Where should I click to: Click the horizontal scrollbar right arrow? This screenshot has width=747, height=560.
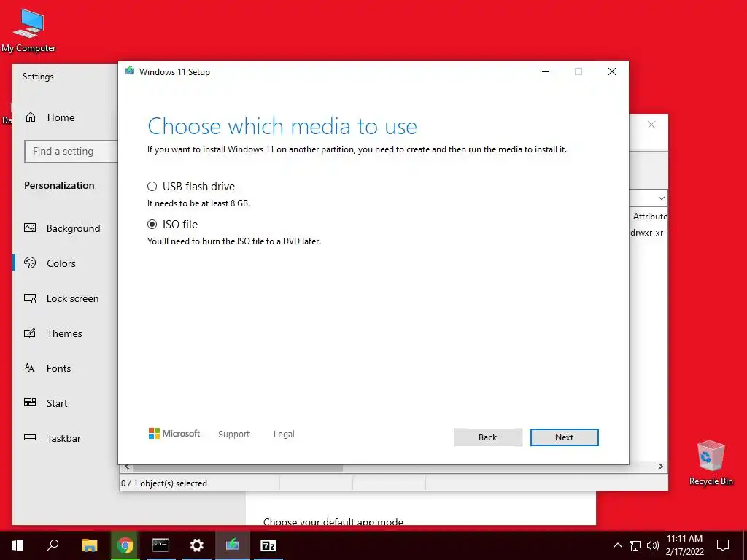(x=660, y=467)
